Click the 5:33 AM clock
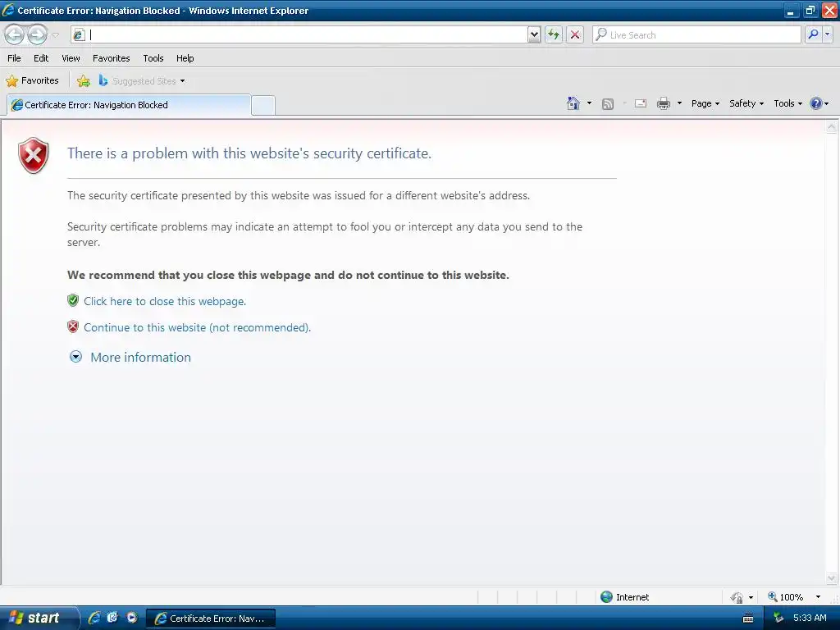This screenshot has width=840, height=630. [810, 618]
